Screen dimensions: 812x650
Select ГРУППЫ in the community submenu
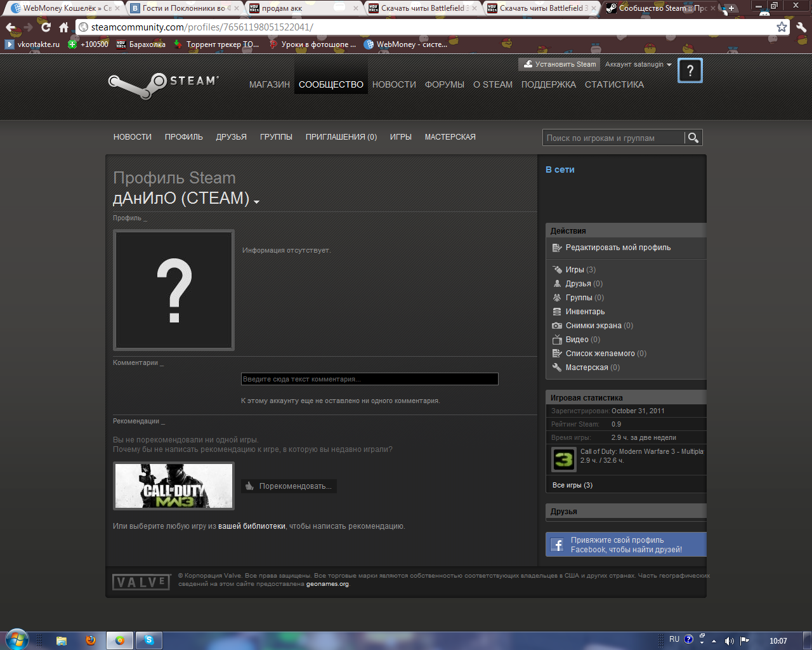(x=276, y=137)
